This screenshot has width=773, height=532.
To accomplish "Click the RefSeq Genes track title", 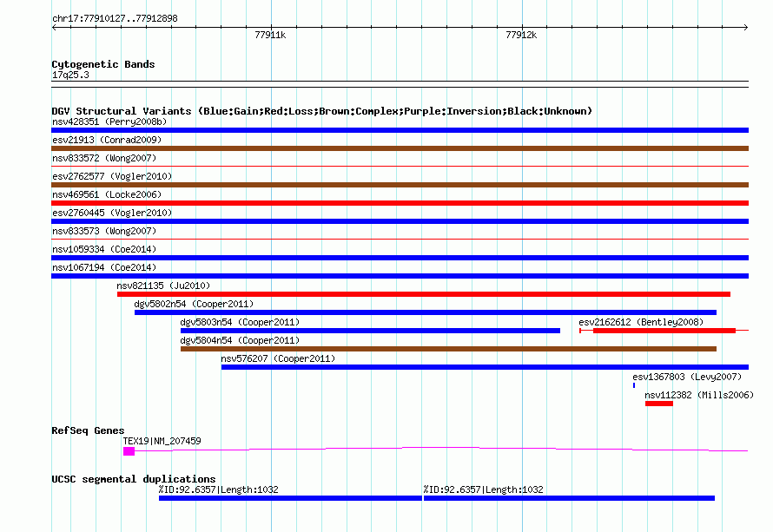I will pyautogui.click(x=88, y=430).
